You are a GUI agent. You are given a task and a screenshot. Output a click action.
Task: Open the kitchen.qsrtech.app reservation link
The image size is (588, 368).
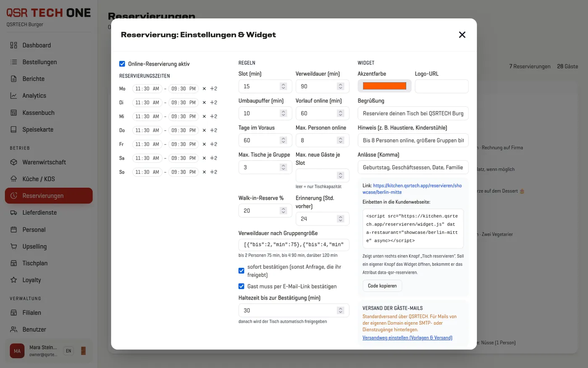coord(412,189)
